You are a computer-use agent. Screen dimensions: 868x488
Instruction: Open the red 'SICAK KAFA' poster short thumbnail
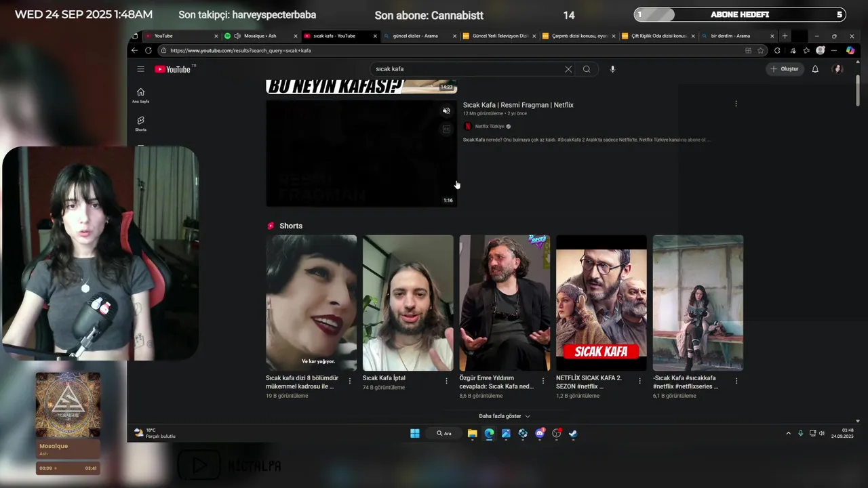click(x=601, y=303)
